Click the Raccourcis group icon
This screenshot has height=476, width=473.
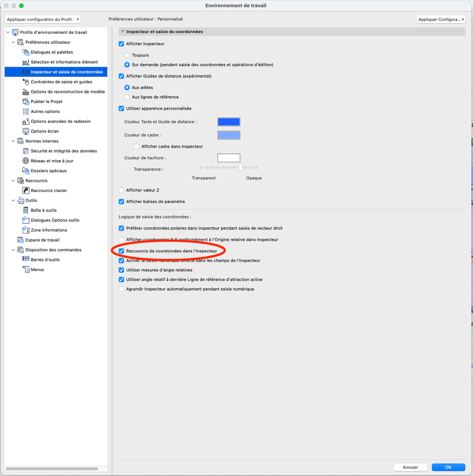point(20,181)
